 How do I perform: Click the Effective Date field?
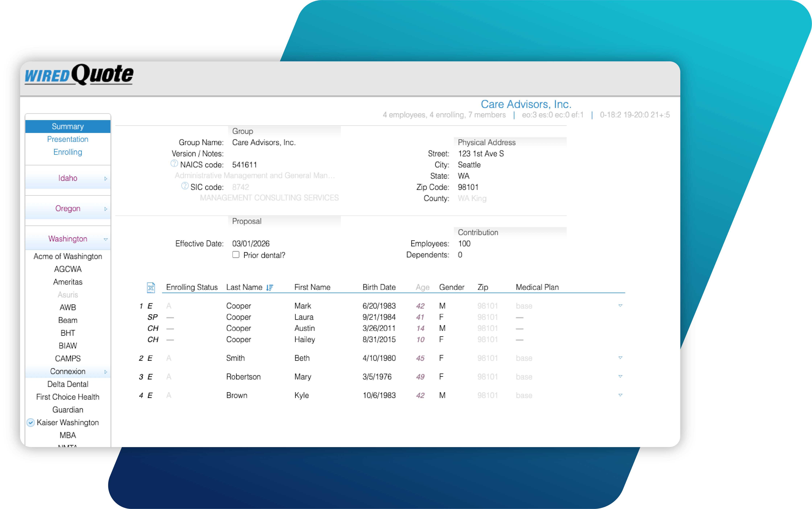251,243
